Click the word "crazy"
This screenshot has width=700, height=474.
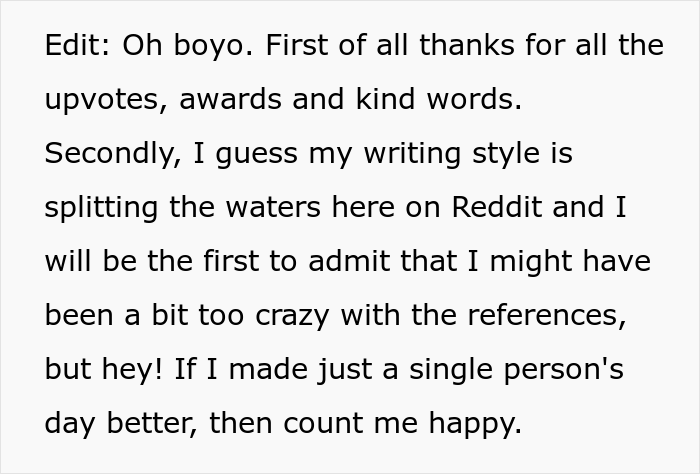click(292, 317)
